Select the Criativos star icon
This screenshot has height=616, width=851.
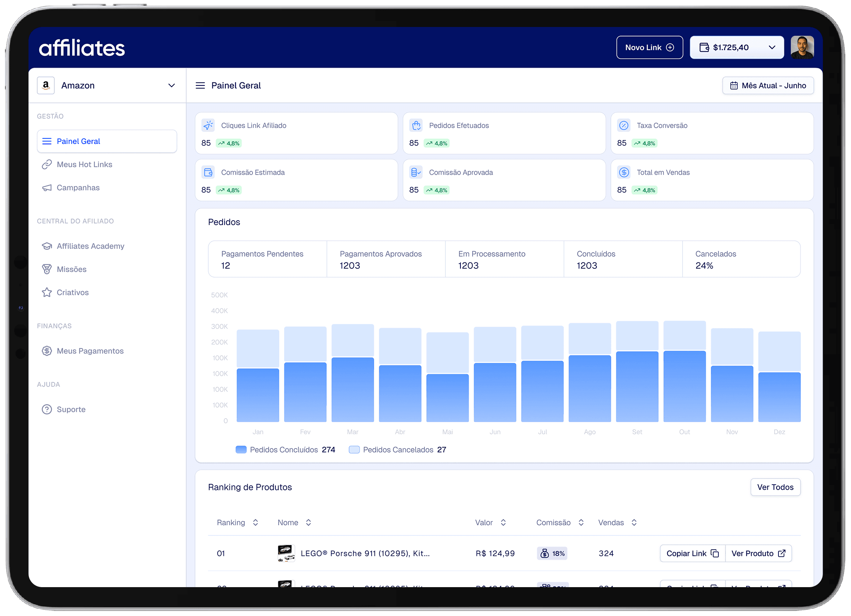[47, 292]
